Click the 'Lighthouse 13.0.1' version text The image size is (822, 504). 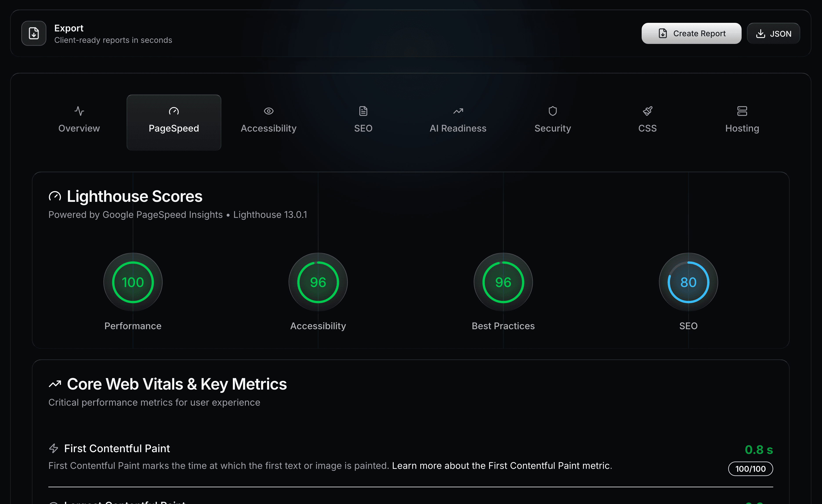[270, 215]
